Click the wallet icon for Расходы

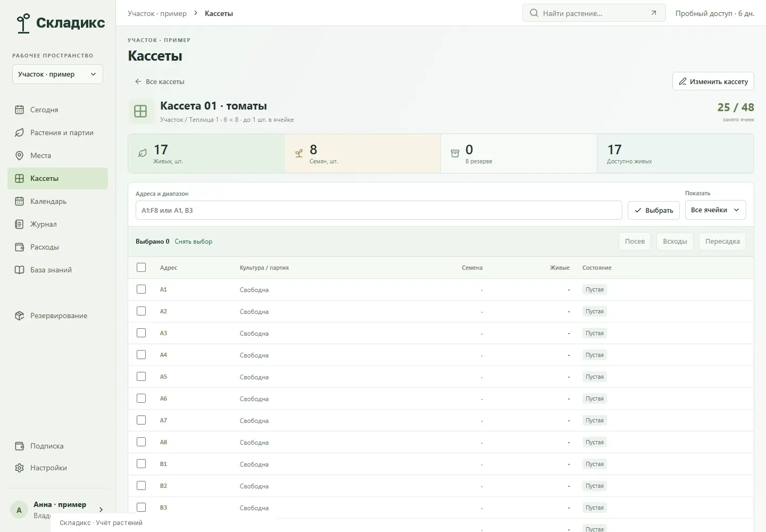[x=20, y=247]
